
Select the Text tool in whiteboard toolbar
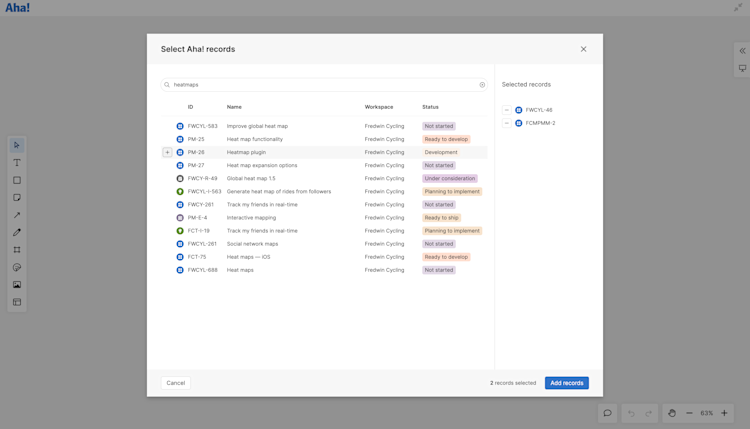pyautogui.click(x=17, y=163)
